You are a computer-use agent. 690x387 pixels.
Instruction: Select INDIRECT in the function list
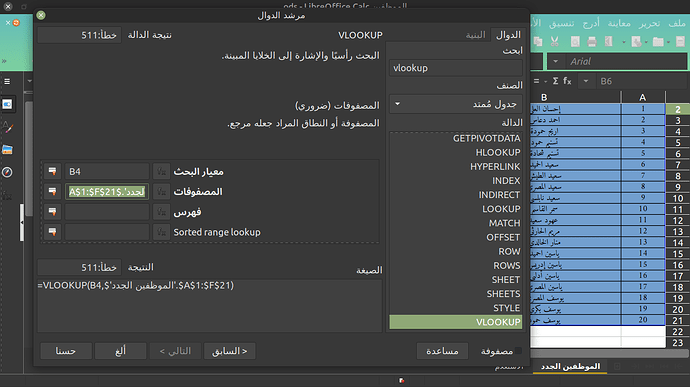point(455,195)
